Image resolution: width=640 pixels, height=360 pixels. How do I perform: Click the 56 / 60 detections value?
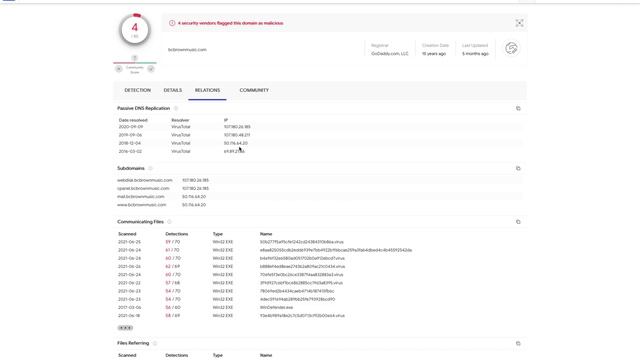pos(173,307)
